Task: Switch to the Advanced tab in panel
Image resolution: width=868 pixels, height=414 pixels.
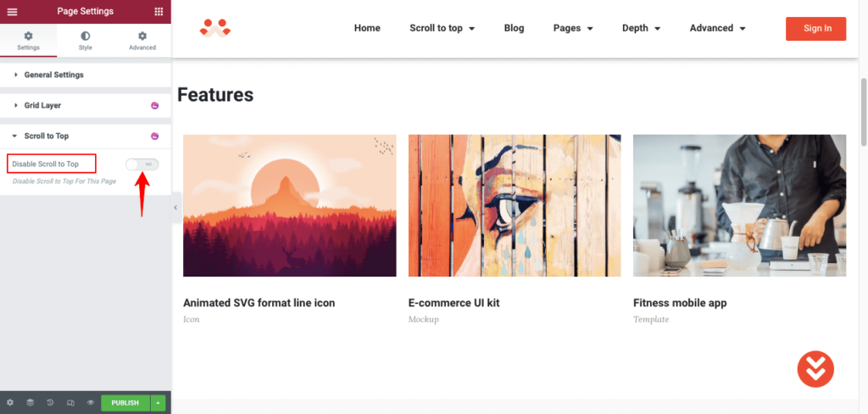Action: 142,41
